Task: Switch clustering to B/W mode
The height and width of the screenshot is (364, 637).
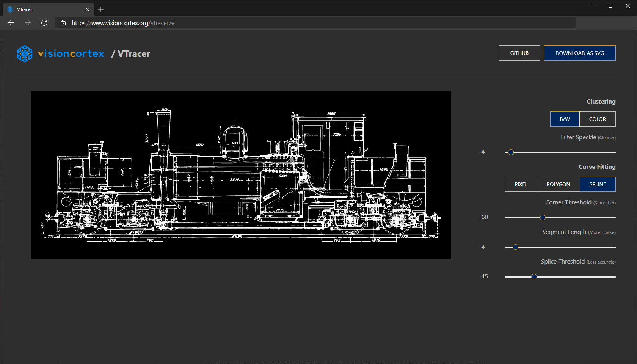Action: [x=564, y=119]
